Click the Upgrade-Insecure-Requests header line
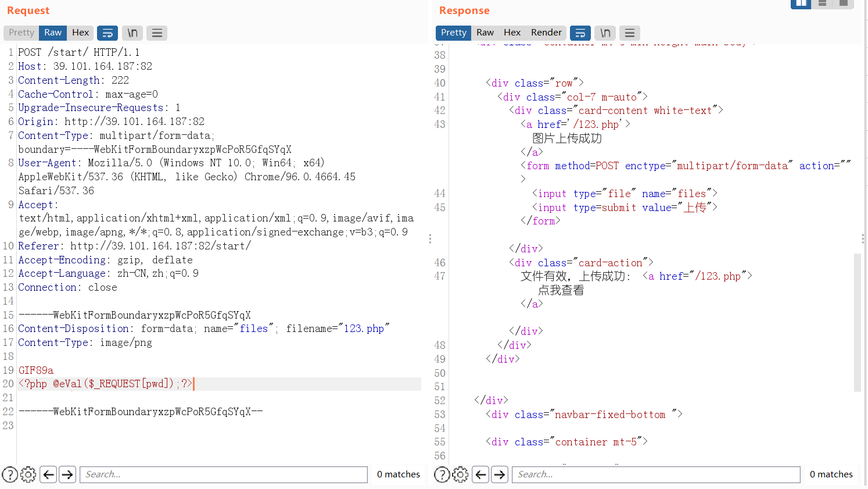Screen dimensions: 868x489 pos(99,108)
